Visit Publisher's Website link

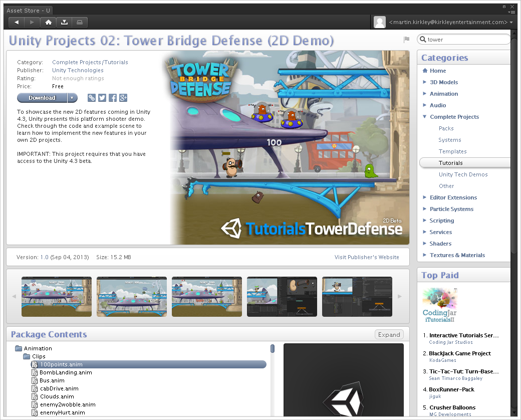pyautogui.click(x=367, y=257)
